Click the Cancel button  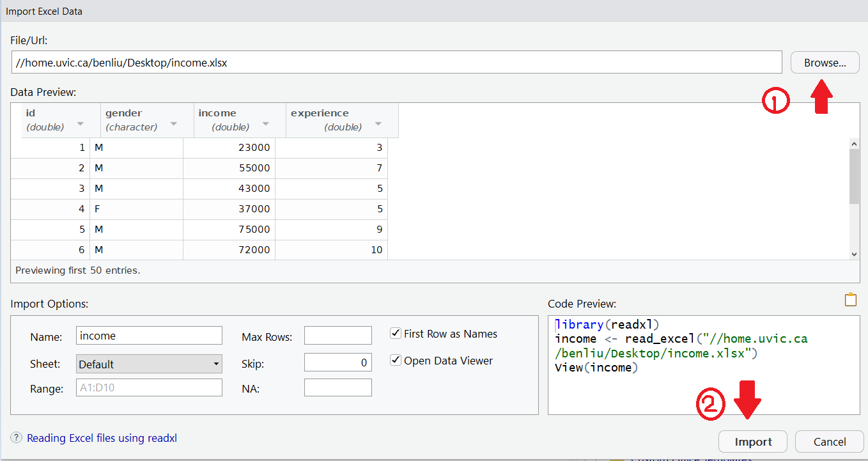click(x=830, y=441)
